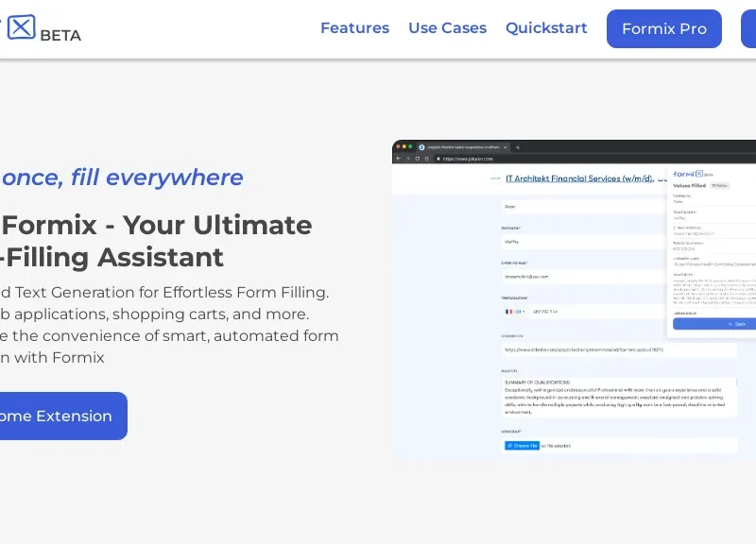
Task: Click the browser back arrow in demo image
Action: (398, 160)
